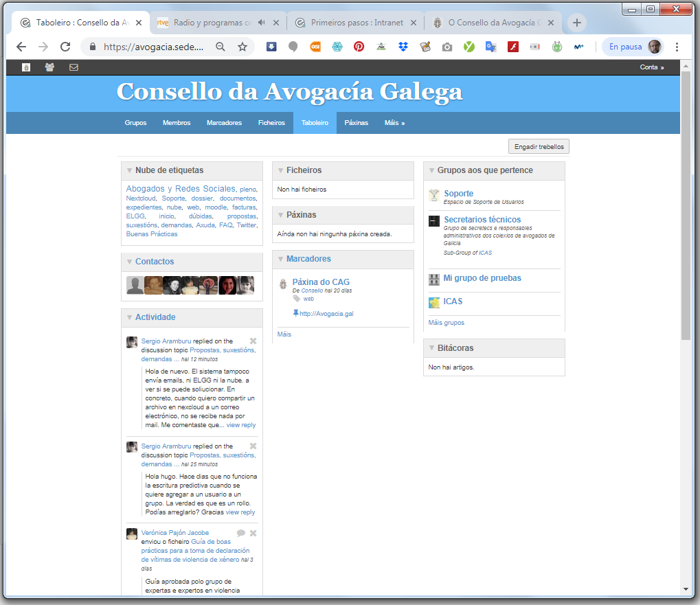
Task: Collapse the Grupos aos que pertence widget
Action: point(431,170)
